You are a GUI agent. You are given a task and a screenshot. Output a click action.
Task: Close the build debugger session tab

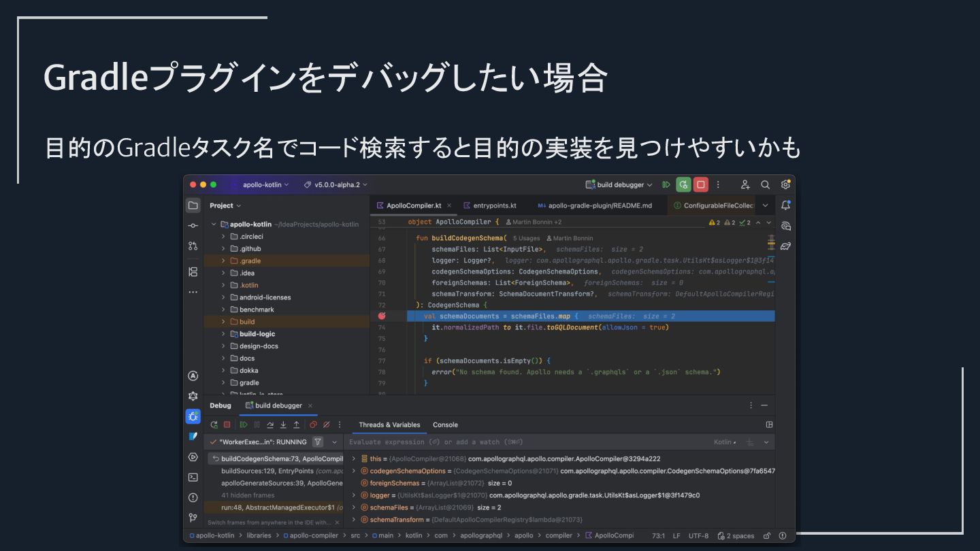310,405
